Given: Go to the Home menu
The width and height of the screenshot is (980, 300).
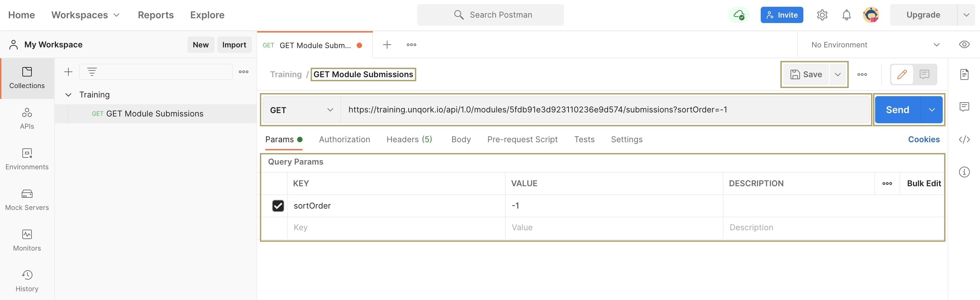Looking at the screenshot, I should [x=21, y=15].
